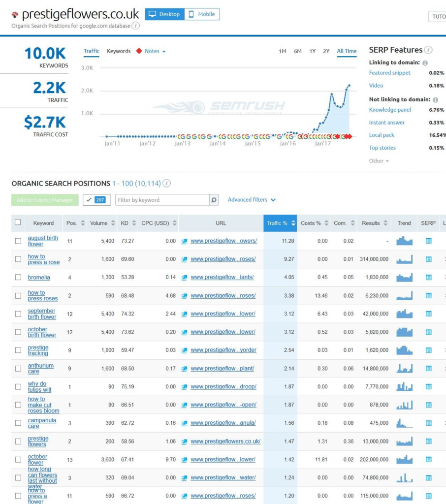Screen dimensions: 446x504
Task: Click external link icon for august birth flower URL
Action: (x=185, y=241)
